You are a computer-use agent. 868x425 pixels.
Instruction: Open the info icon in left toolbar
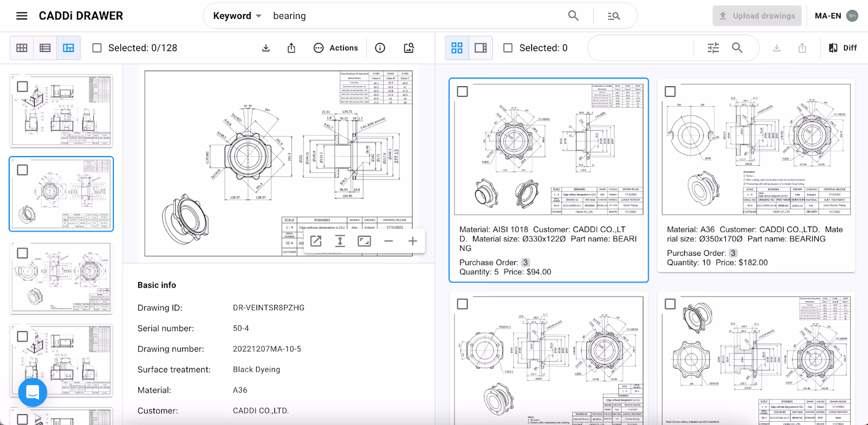pos(380,48)
